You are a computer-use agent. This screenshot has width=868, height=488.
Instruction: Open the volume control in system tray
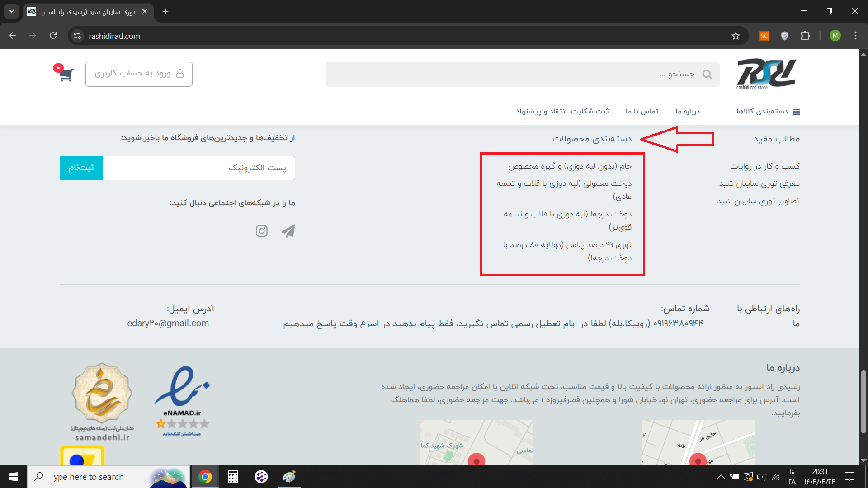click(761, 477)
